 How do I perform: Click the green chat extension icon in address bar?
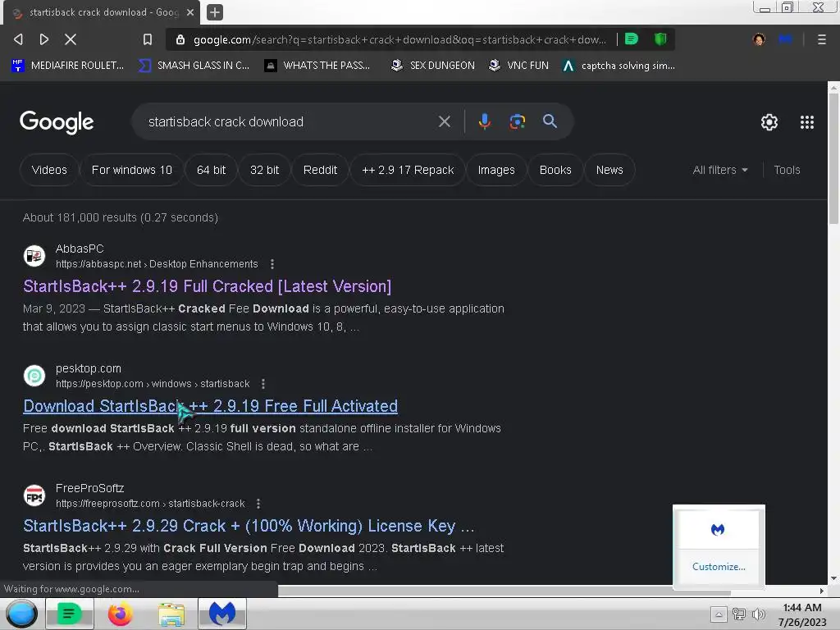point(632,39)
